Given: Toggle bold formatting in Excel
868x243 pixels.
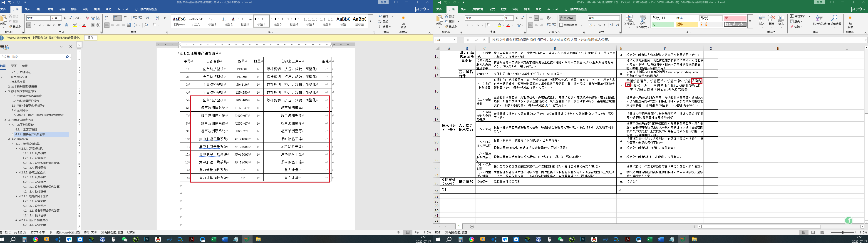Looking at the screenshot, I should point(467,25).
